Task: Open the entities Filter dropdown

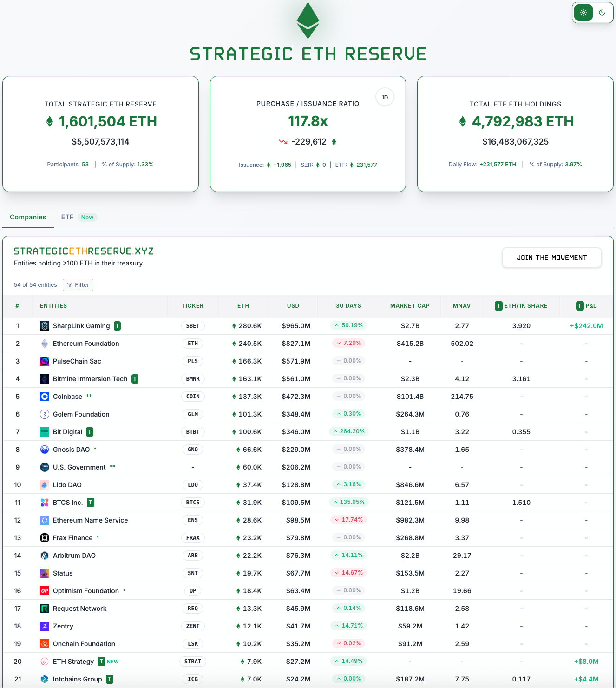Action: tap(78, 285)
